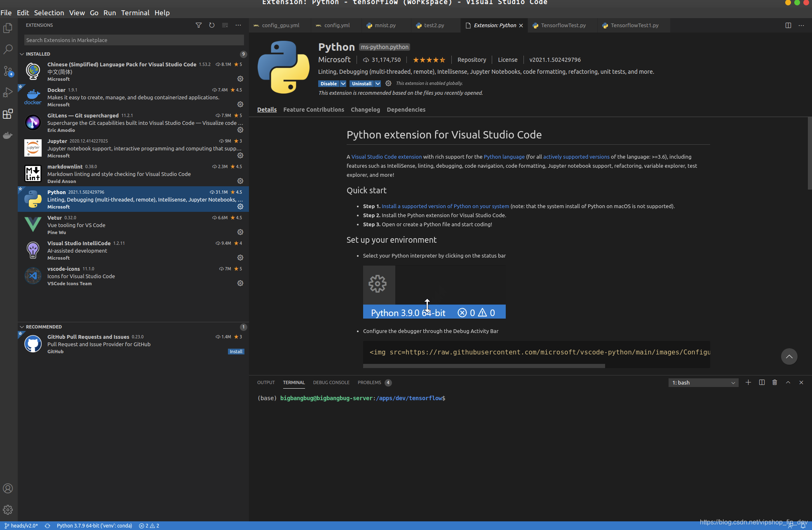Open the Explorer view in activity bar

point(8,28)
